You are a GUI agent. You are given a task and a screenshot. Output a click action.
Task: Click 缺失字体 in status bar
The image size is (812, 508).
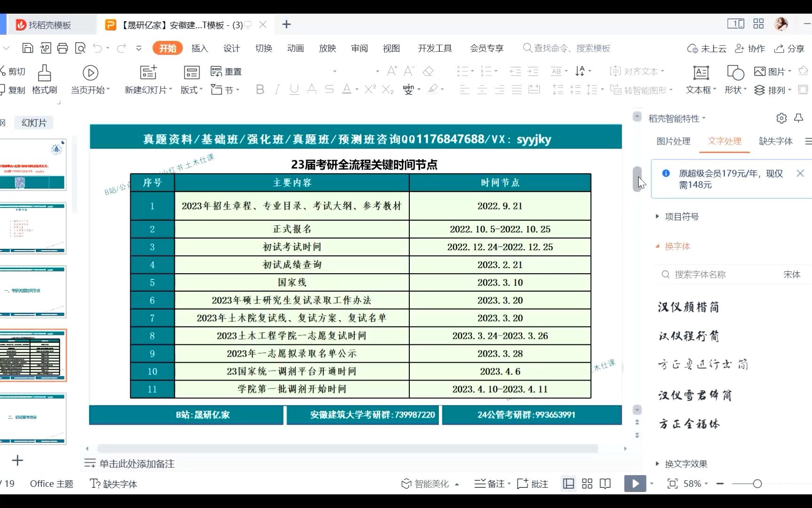click(x=113, y=484)
